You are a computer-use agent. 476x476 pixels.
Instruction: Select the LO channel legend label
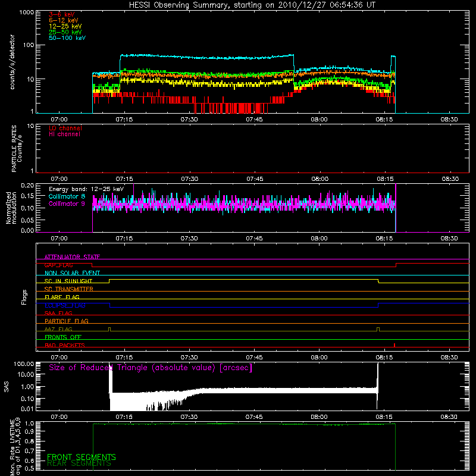65,128
